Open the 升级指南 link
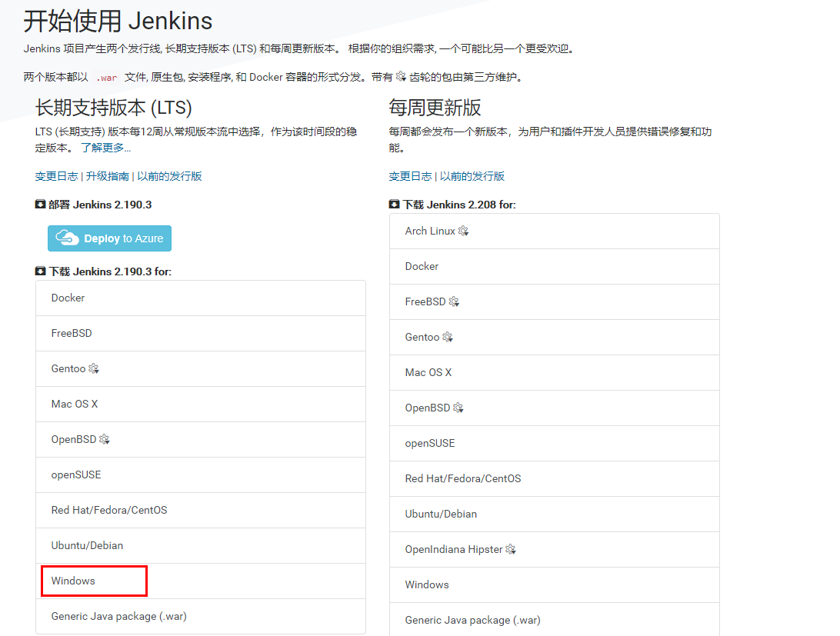 pos(108,176)
